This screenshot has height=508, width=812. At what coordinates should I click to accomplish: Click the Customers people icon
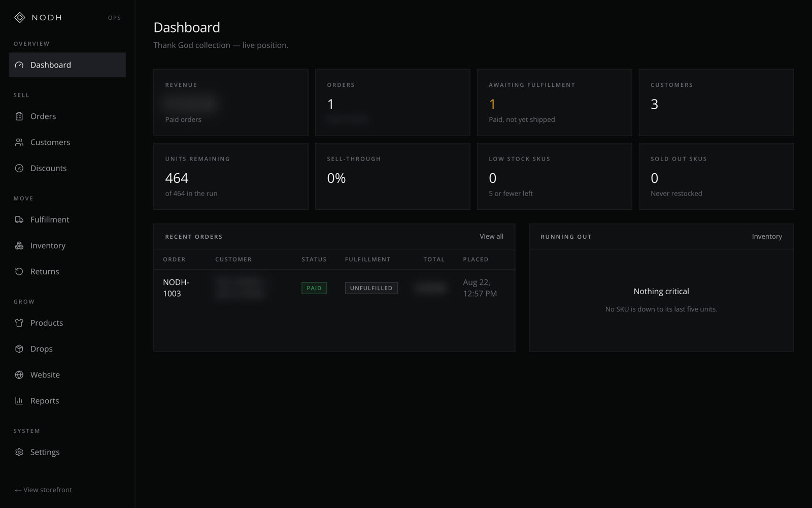pyautogui.click(x=19, y=142)
